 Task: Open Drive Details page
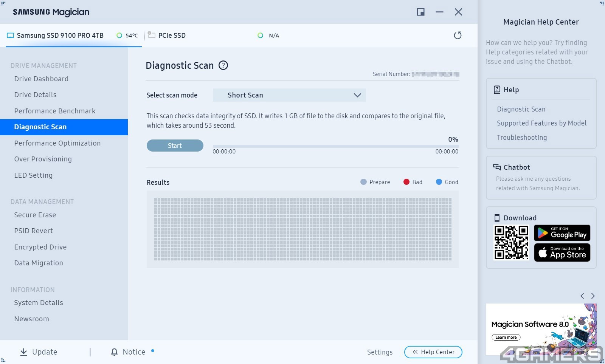35,94
